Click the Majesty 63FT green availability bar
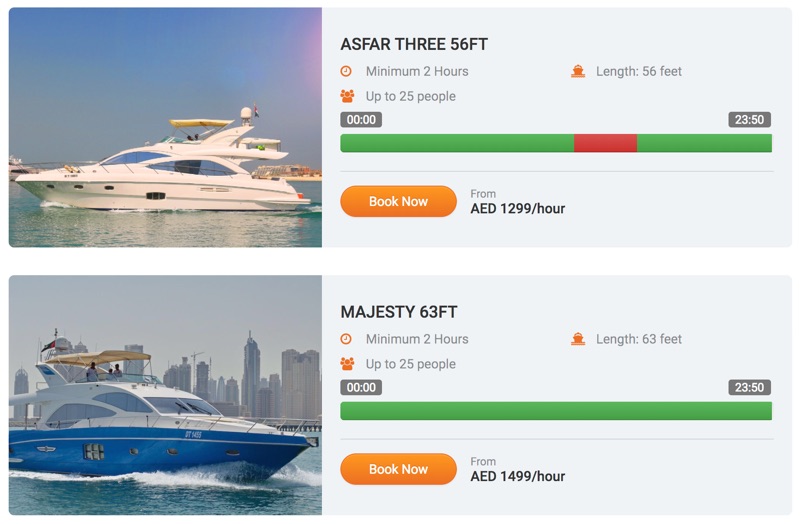Viewport: 800px width, 524px height. point(556,411)
